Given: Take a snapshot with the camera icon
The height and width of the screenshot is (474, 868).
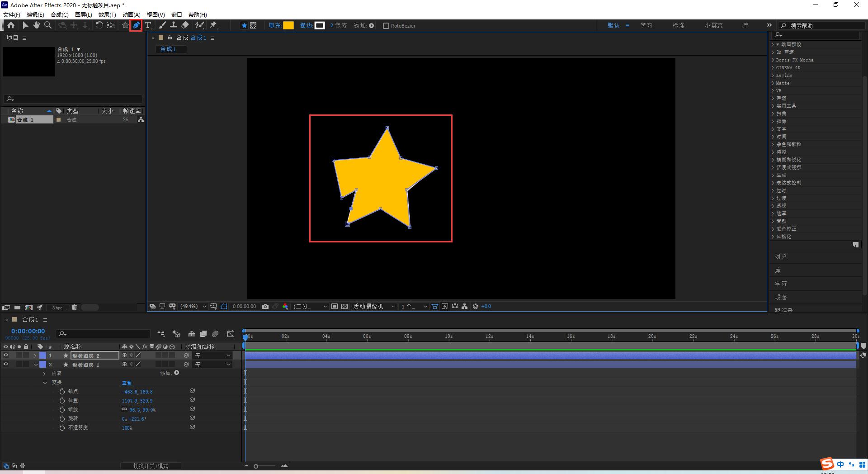Looking at the screenshot, I should pos(265,306).
